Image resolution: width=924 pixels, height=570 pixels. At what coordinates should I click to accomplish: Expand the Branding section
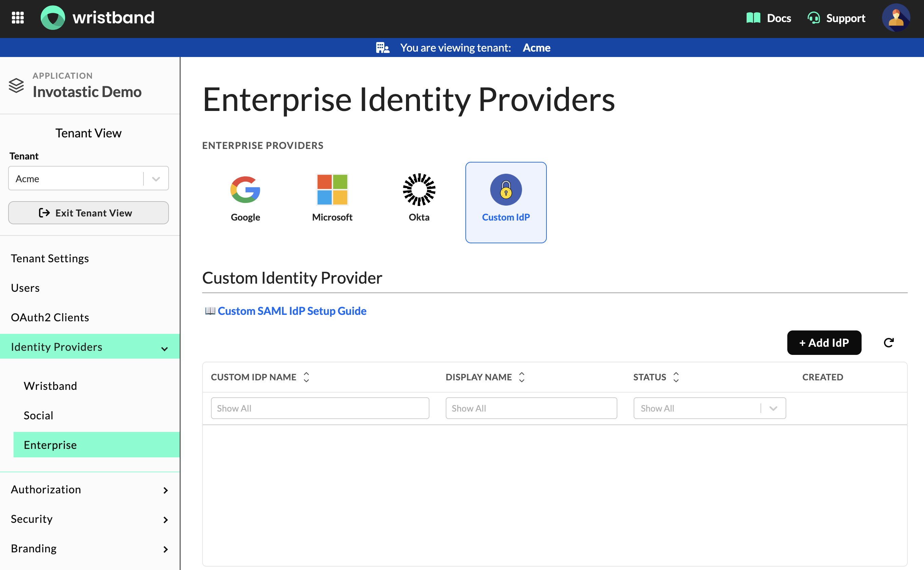click(x=165, y=549)
